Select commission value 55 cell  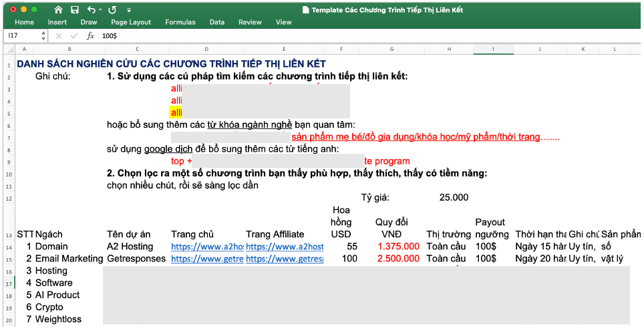[352, 247]
